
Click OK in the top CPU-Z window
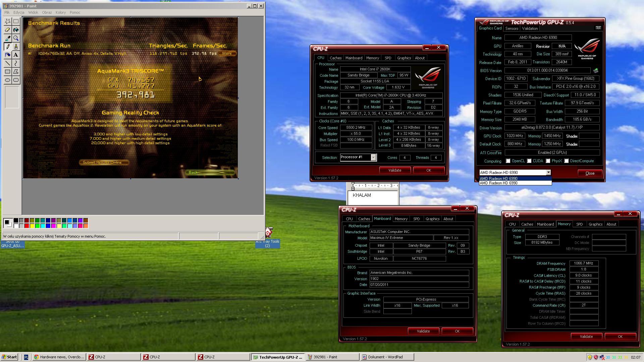pos(429,170)
